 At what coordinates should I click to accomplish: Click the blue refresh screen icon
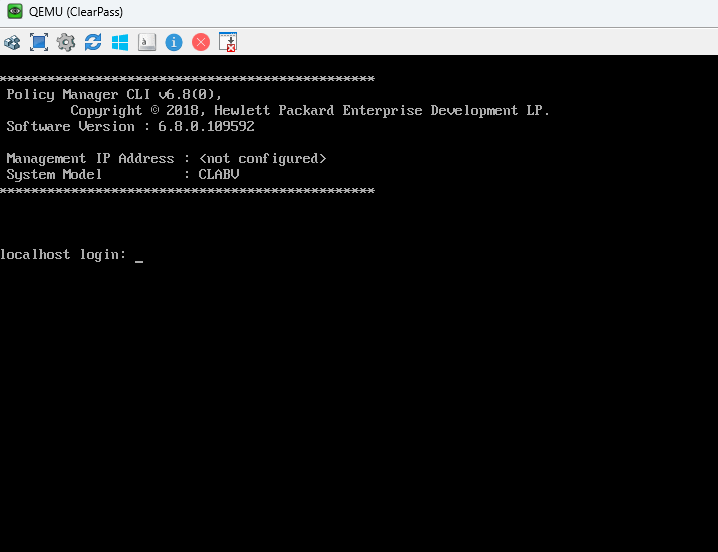click(x=93, y=43)
